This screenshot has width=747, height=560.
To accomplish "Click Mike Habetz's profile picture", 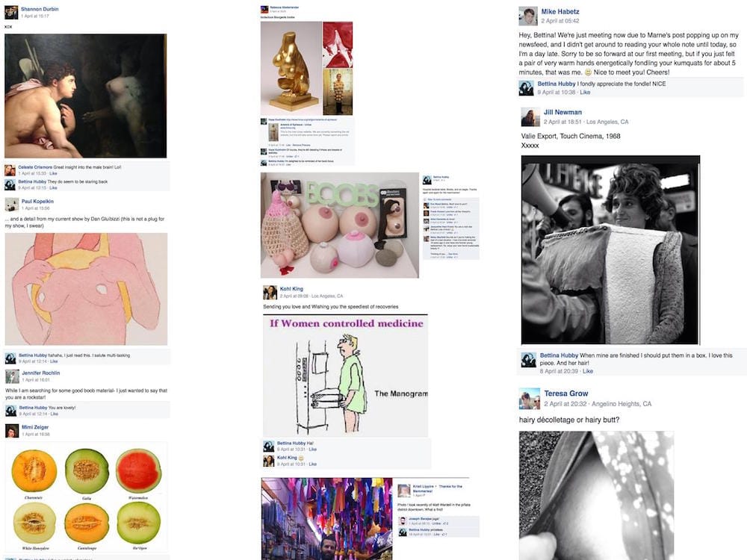I will (x=528, y=16).
